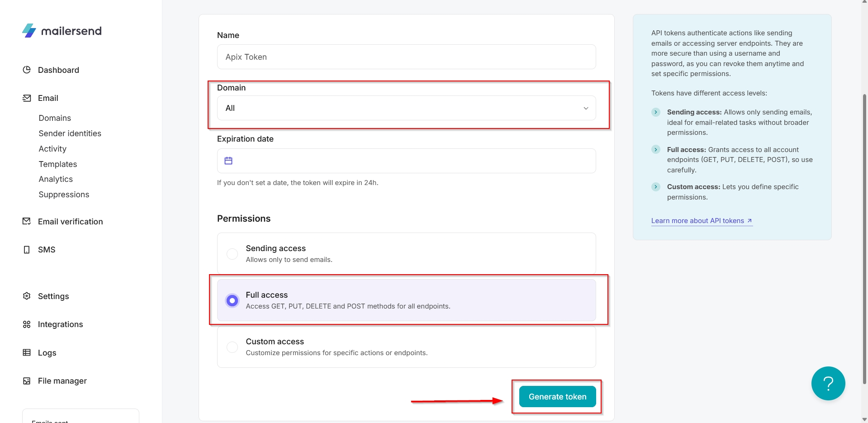This screenshot has width=868, height=423.
Task: Click the Settings gear icon
Action: (27, 296)
